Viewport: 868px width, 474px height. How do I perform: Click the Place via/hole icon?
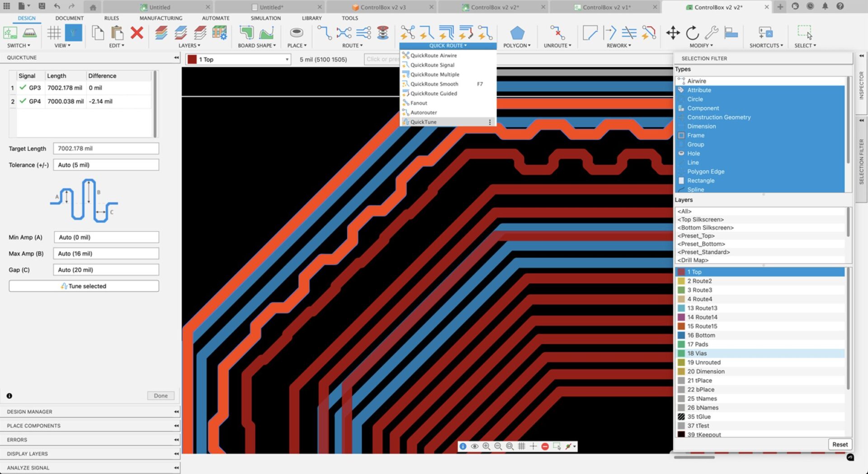pos(297,33)
